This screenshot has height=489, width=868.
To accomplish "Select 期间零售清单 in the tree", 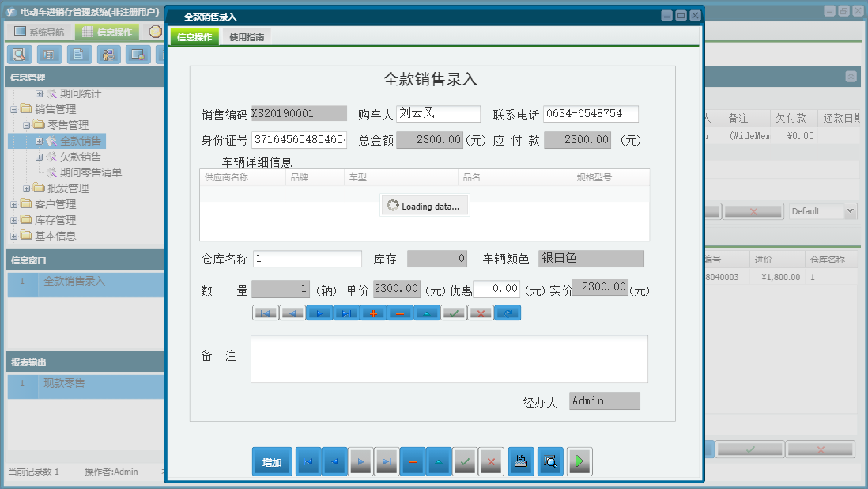I will [91, 172].
